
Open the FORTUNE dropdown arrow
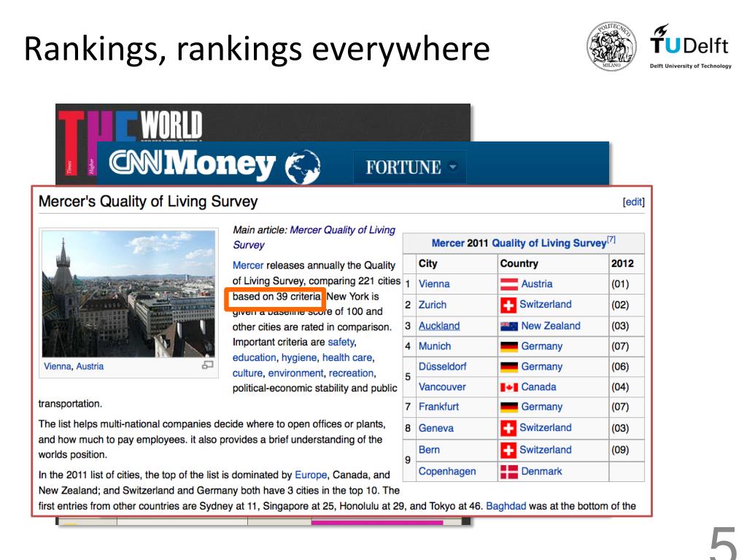click(453, 167)
